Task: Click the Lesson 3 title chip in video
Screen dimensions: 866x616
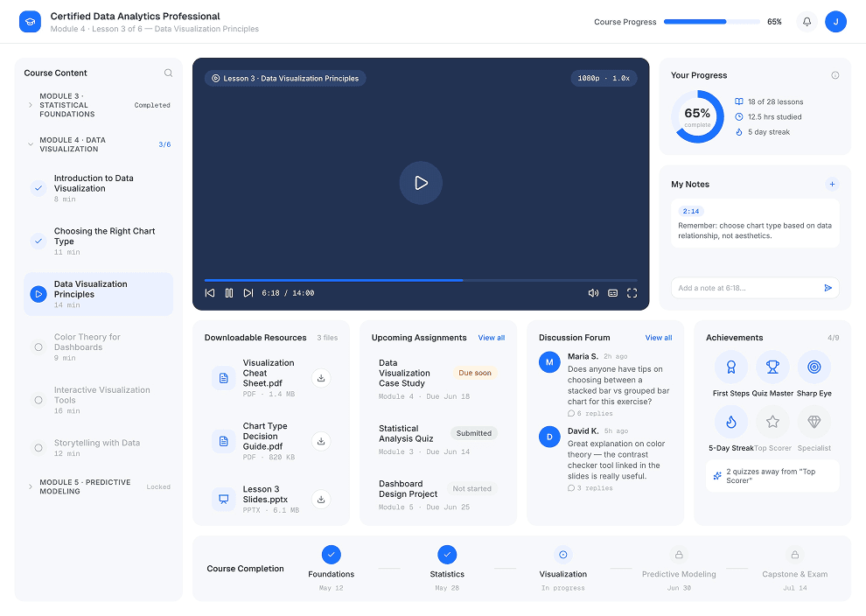Action: pos(285,78)
